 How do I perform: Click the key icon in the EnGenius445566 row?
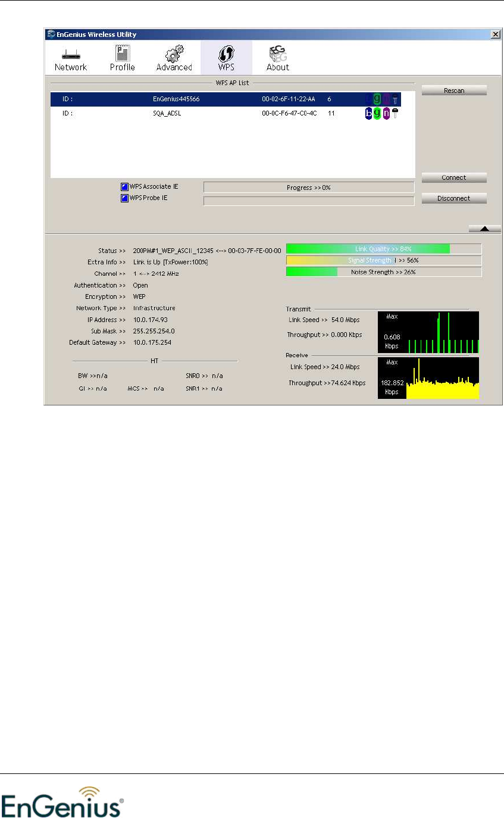click(x=395, y=99)
